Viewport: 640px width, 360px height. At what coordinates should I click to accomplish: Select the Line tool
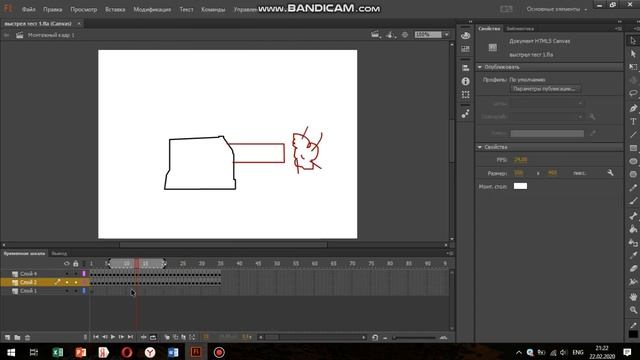tap(633, 134)
